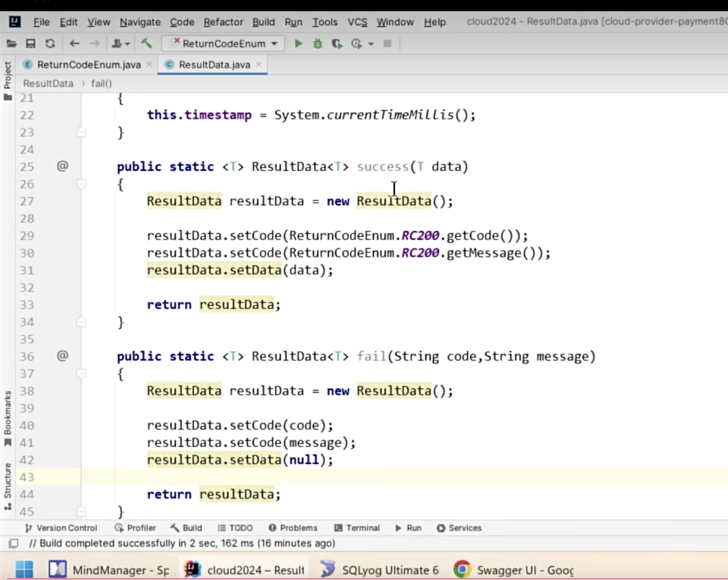Screen dimensions: 728x580
Task: Switch to MindManager in the taskbar
Action: [x=109, y=570]
